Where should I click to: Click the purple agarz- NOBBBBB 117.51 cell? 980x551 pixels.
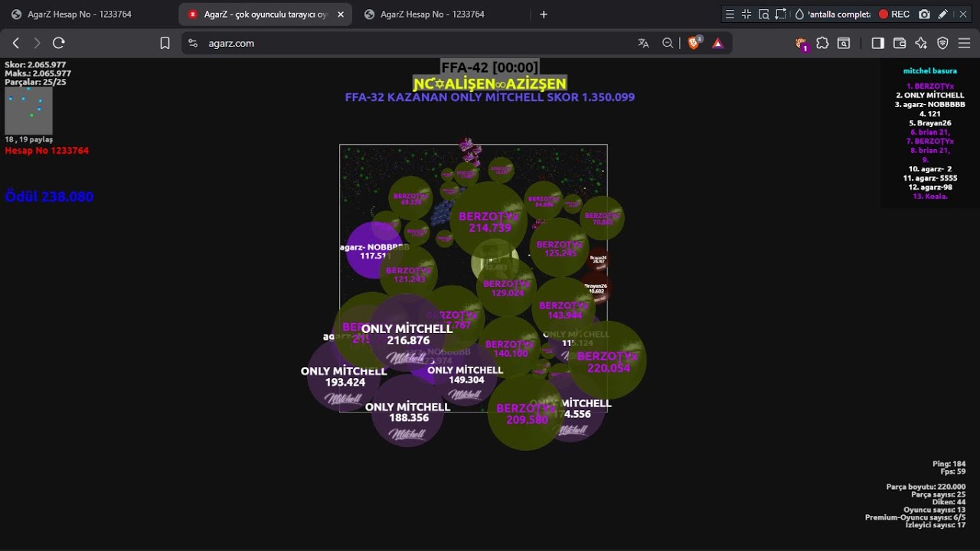(x=374, y=251)
